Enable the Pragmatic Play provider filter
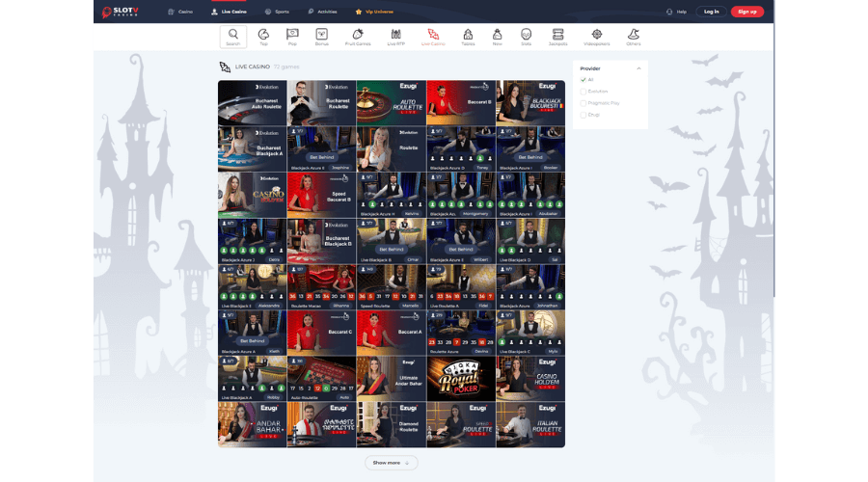868x482 pixels. tap(583, 103)
